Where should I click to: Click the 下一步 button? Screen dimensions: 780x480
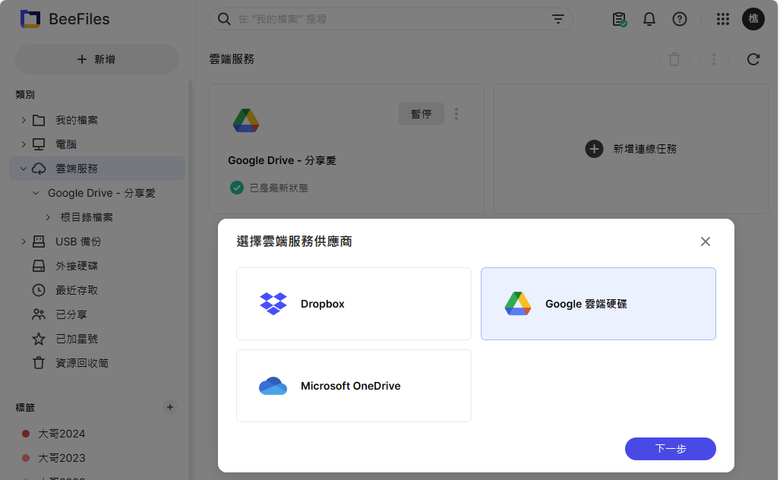point(670,449)
